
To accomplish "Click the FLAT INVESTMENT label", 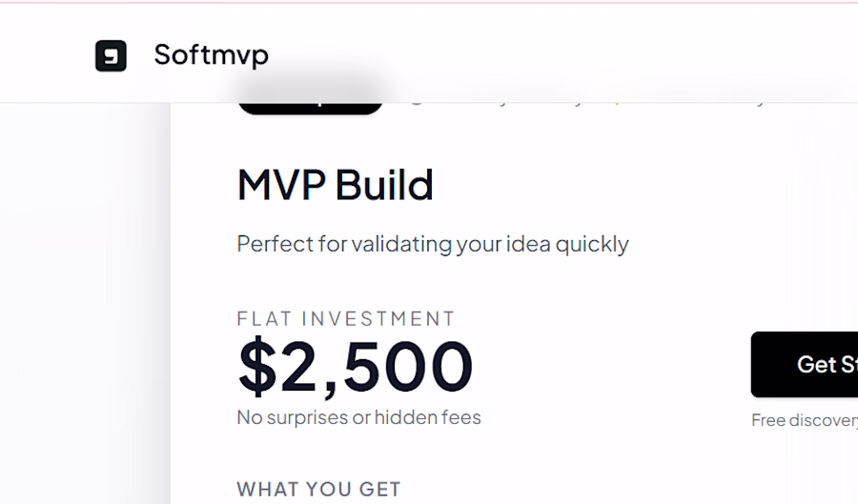I will [x=346, y=318].
